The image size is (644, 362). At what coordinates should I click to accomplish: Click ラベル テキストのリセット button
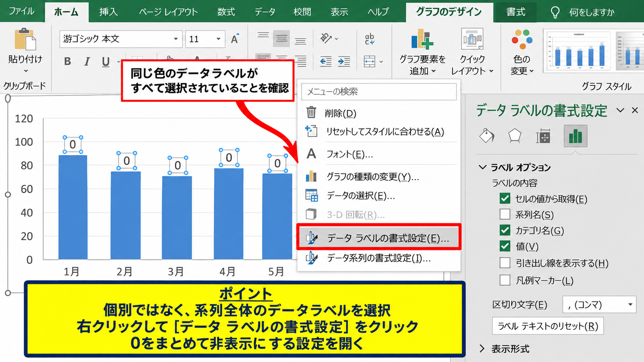coord(548,326)
